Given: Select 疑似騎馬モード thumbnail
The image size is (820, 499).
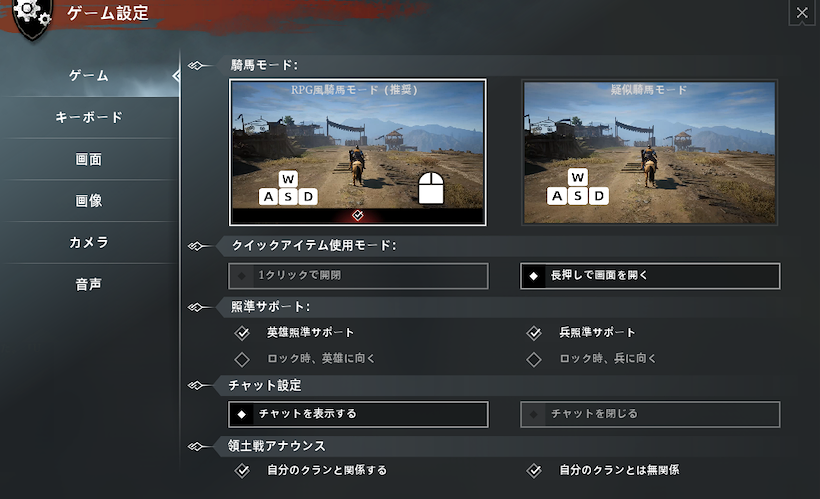Looking at the screenshot, I should click(x=650, y=152).
